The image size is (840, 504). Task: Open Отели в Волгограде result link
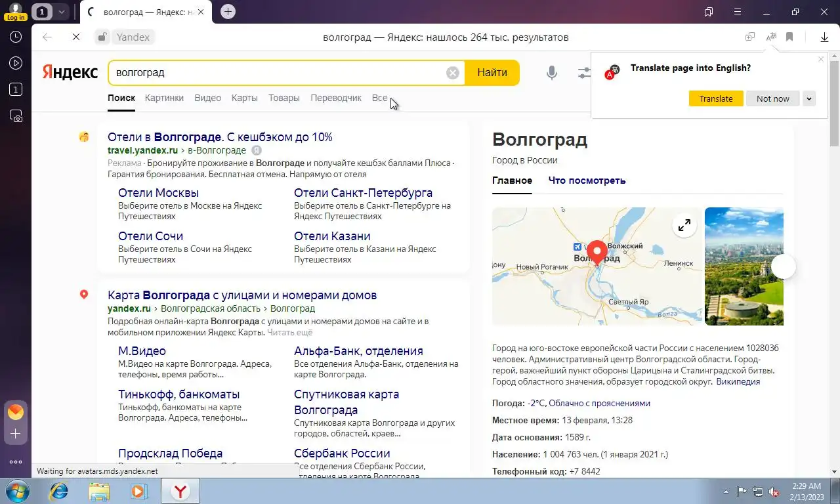pos(220,137)
